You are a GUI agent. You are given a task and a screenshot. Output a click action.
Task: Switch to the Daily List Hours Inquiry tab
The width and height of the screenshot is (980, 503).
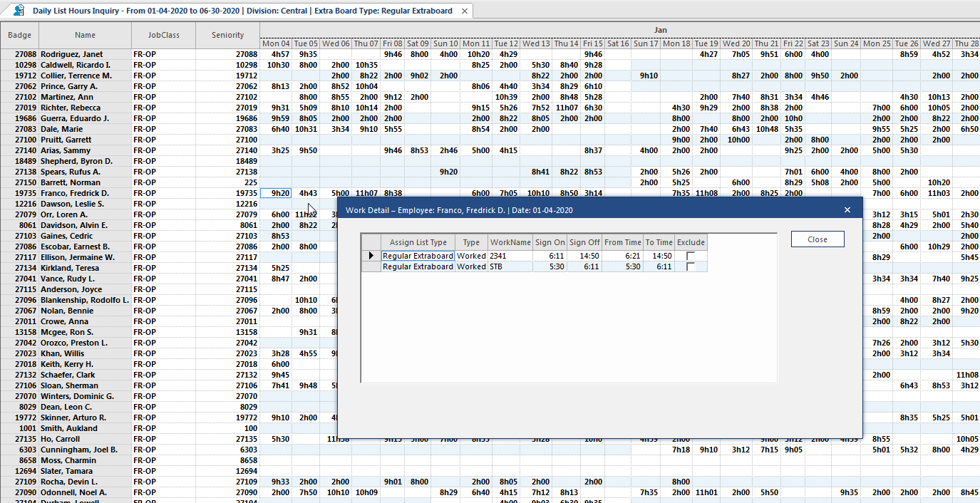coord(235,10)
